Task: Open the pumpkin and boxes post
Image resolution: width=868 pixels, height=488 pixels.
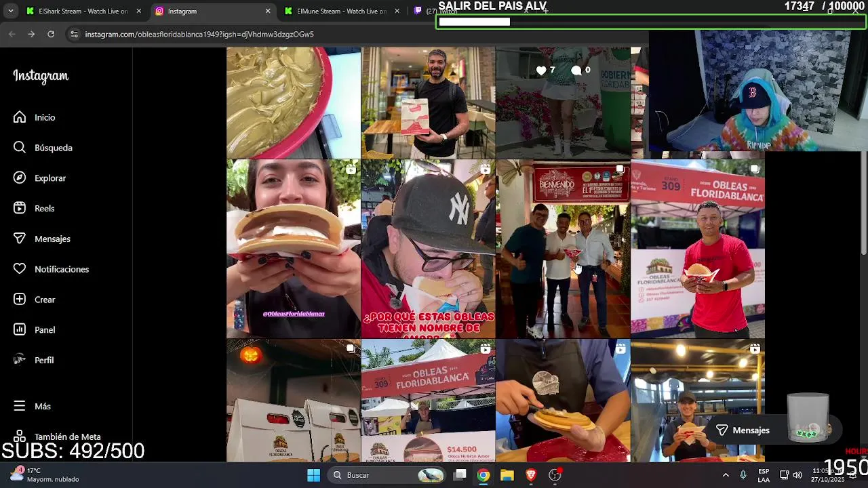Action: pyautogui.click(x=294, y=401)
